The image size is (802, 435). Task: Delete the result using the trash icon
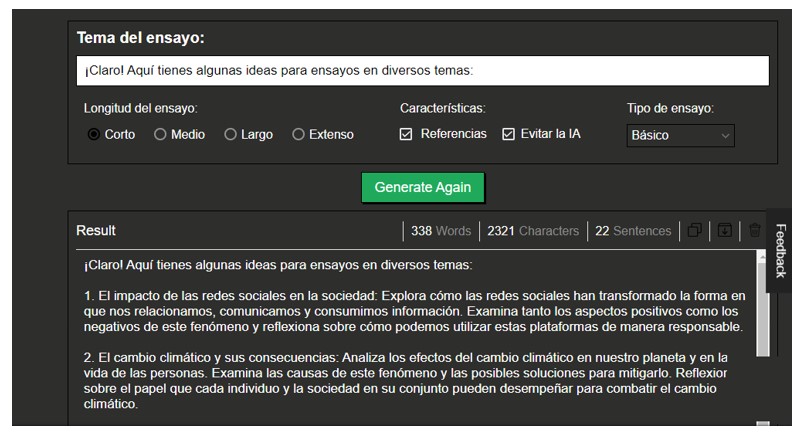pyautogui.click(x=755, y=231)
